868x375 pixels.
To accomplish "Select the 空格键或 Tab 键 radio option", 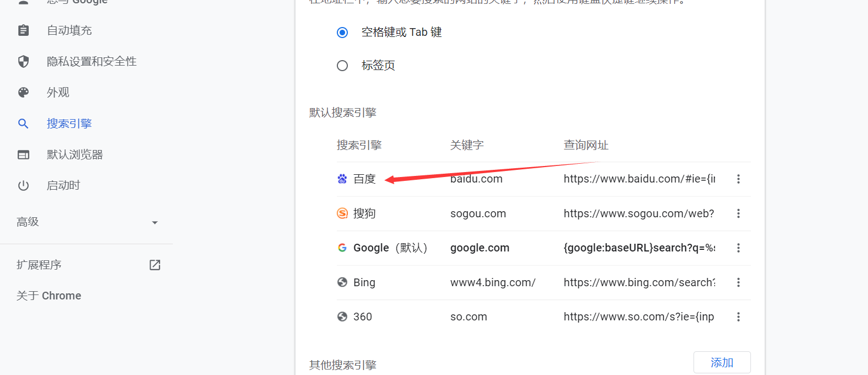I will tap(342, 33).
